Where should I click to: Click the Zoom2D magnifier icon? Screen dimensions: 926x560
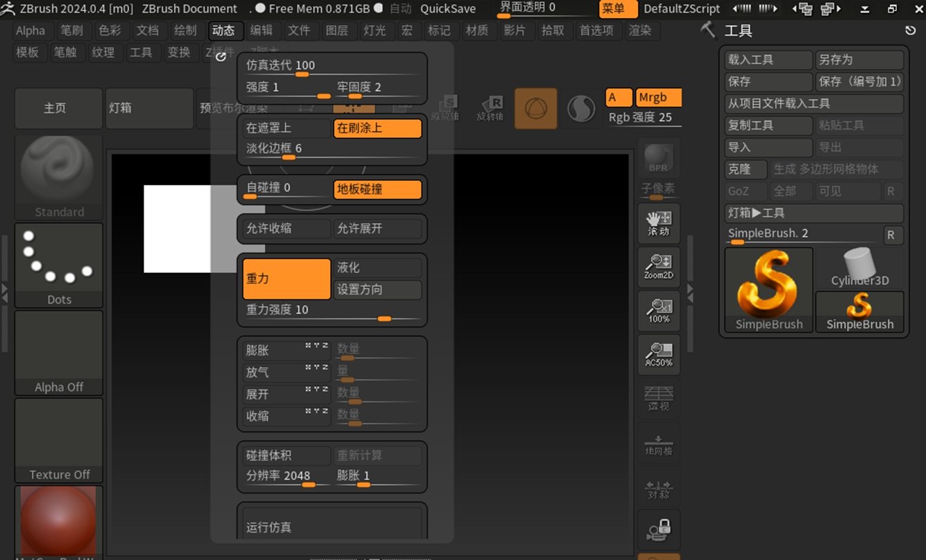click(x=658, y=267)
